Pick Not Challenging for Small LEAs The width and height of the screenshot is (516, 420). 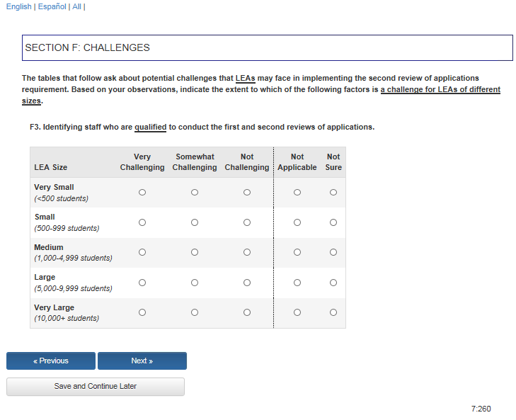(247, 222)
